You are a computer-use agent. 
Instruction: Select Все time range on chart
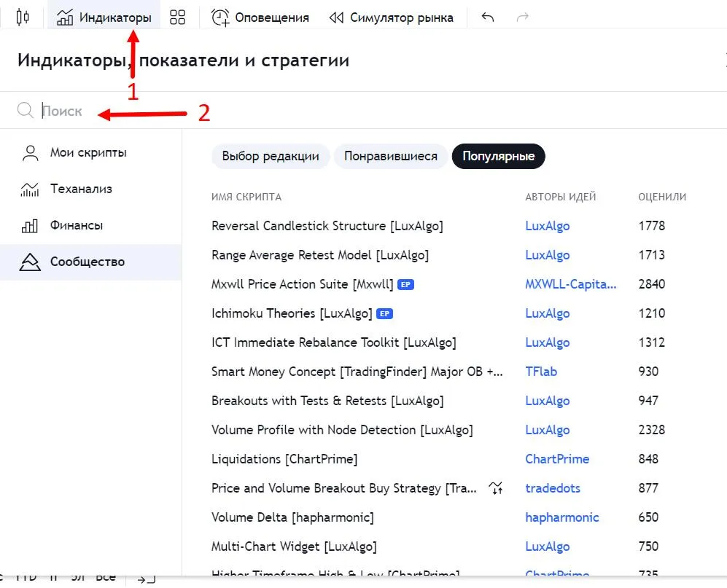(106, 577)
